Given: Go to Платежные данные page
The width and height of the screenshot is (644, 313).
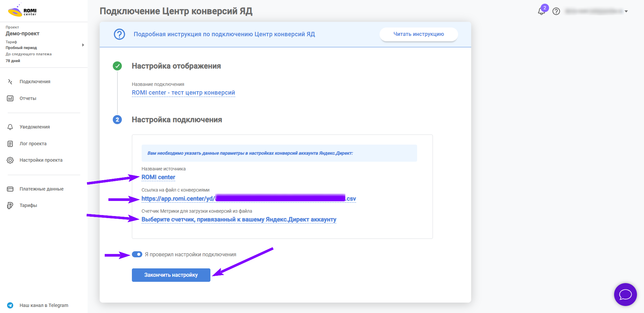Looking at the screenshot, I should click(42, 189).
